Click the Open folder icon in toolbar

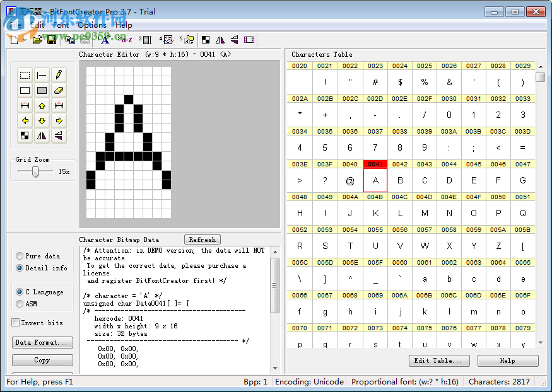coord(38,40)
